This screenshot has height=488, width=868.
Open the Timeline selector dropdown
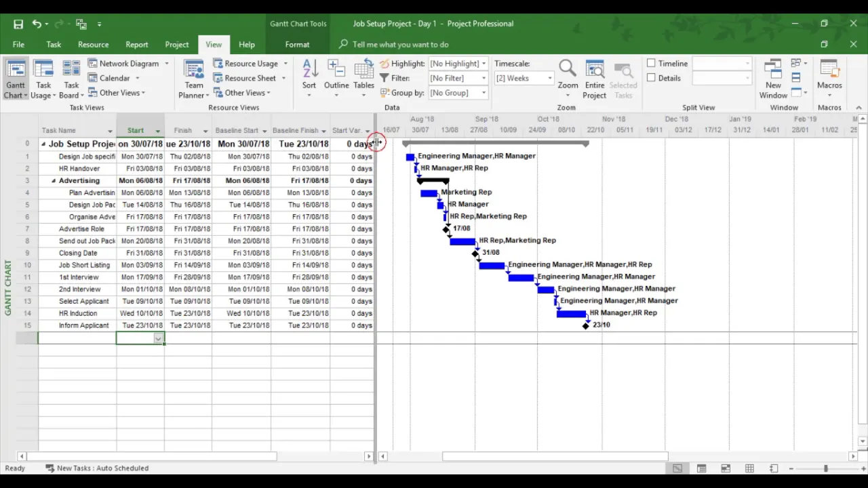point(747,63)
